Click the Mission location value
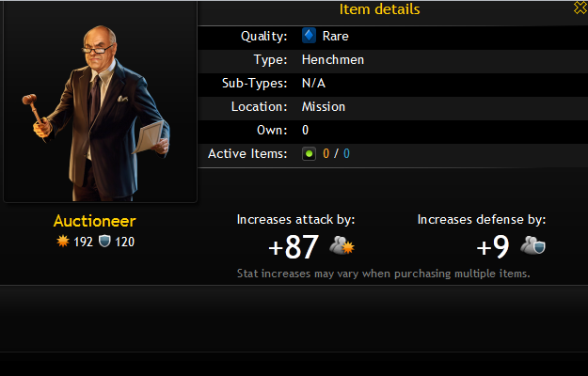The height and width of the screenshot is (376, 588). 324,107
